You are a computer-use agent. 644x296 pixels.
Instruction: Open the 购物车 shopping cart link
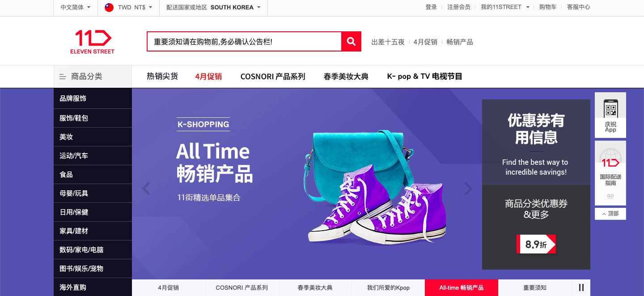[548, 7]
